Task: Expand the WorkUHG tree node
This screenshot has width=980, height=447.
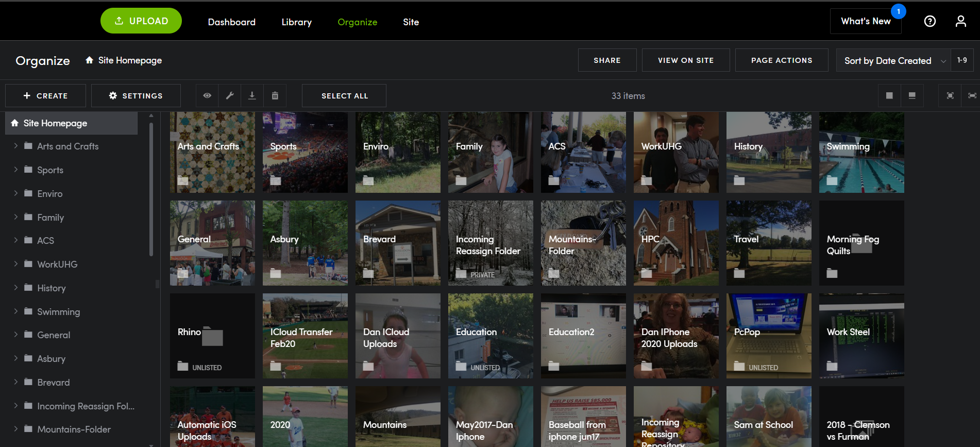Action: 15,264
